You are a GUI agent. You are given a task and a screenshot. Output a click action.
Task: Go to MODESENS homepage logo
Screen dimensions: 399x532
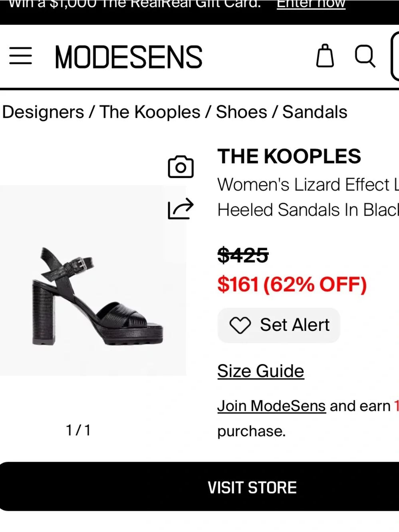point(129,57)
